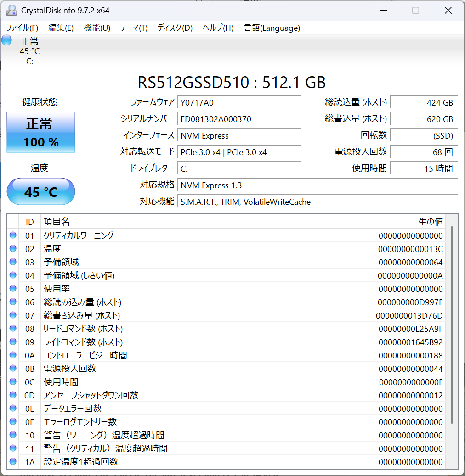
Task: Click status dot beside アンセーフシャットダウン回数
Action: (13, 395)
